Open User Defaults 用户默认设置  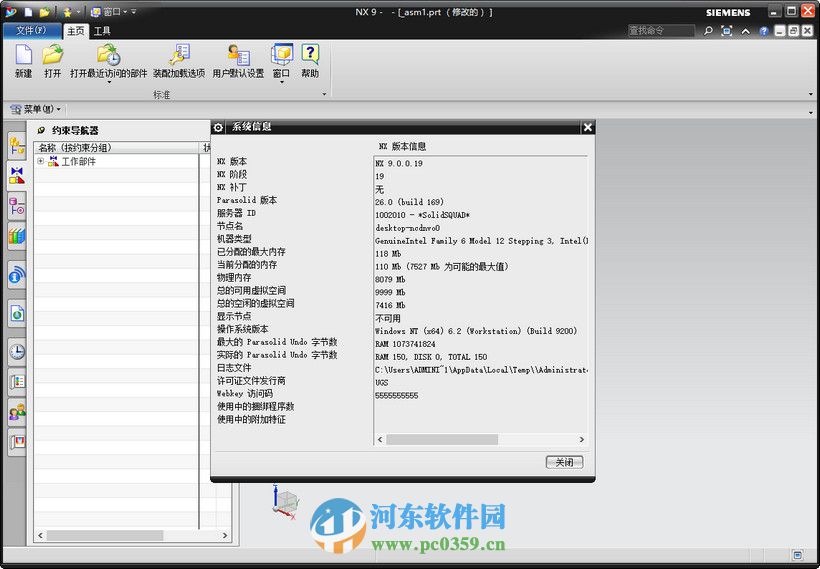pyautogui.click(x=238, y=61)
